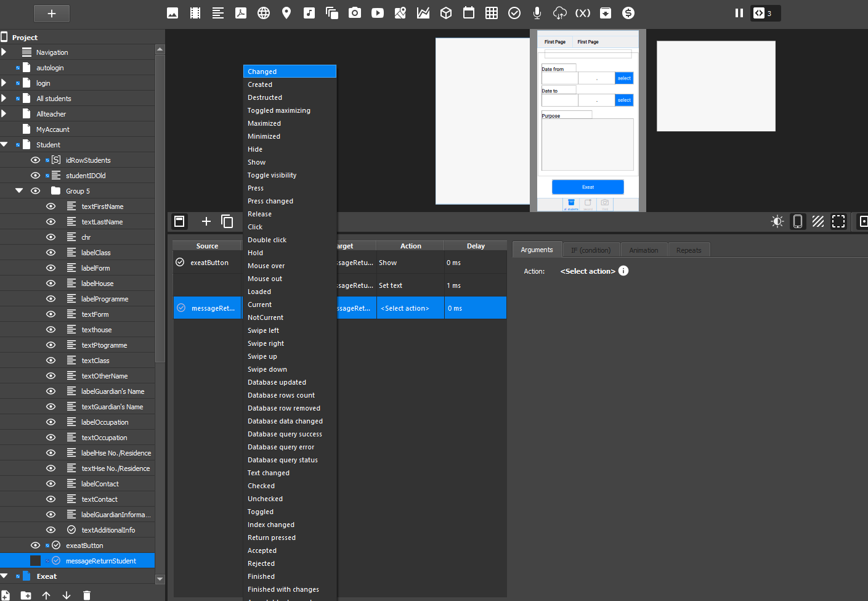The width and height of the screenshot is (868, 601).
Task: Add the in-app purchase dollar widget
Action: (628, 13)
